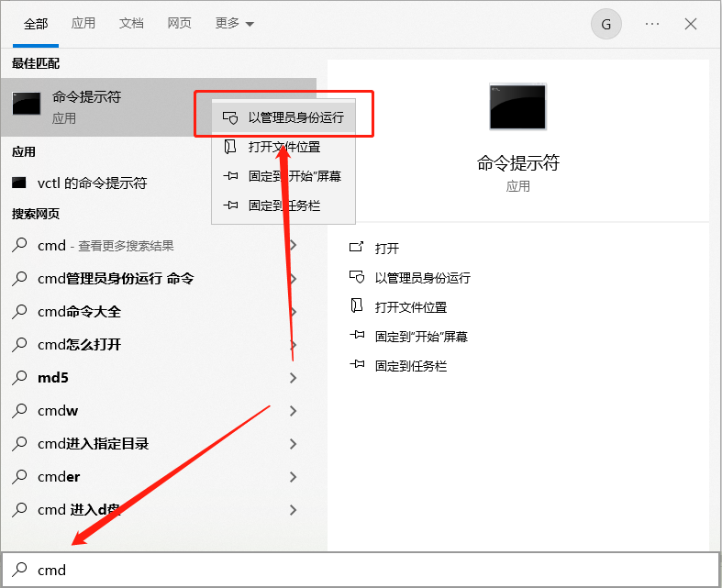This screenshot has height=588, width=722.
Task: Close the search panel with X
Action: tap(690, 24)
